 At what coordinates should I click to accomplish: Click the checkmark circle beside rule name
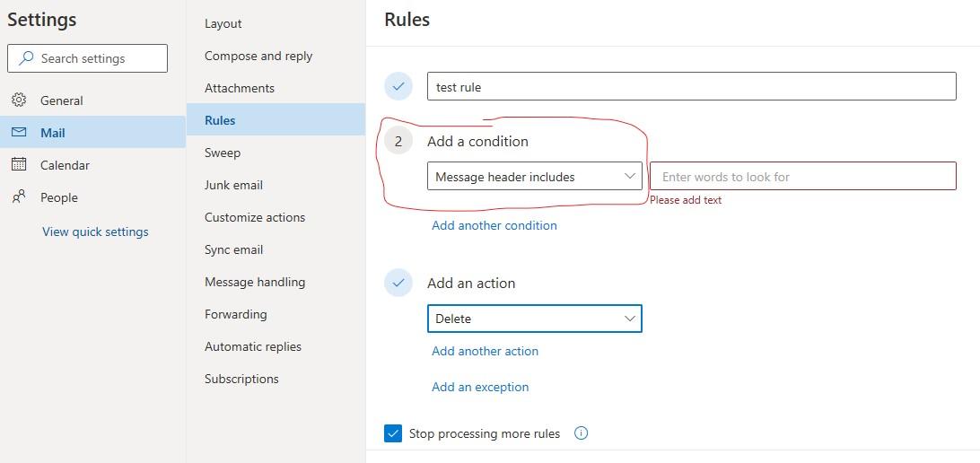(x=398, y=87)
